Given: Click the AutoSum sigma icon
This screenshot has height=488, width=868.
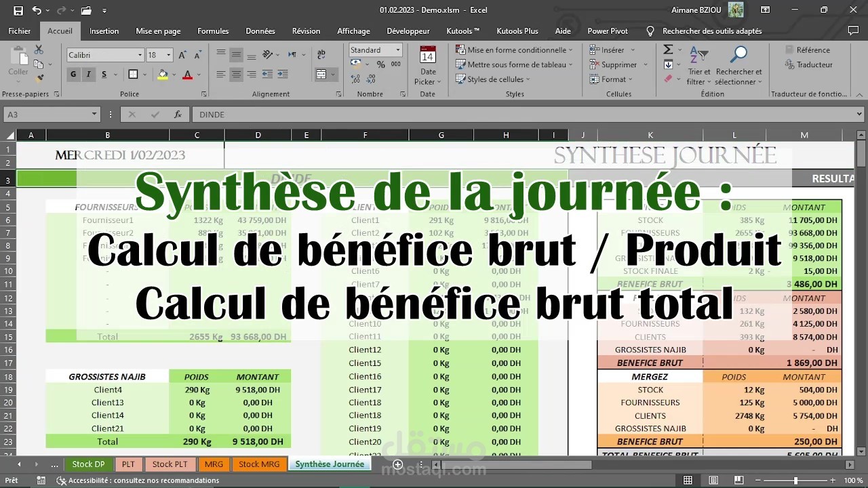Looking at the screenshot, I should pyautogui.click(x=669, y=49).
